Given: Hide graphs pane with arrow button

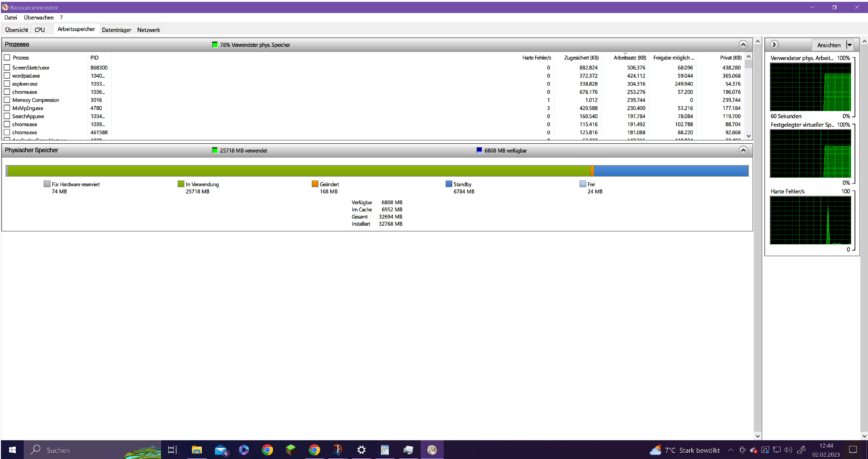Looking at the screenshot, I should (774, 44).
